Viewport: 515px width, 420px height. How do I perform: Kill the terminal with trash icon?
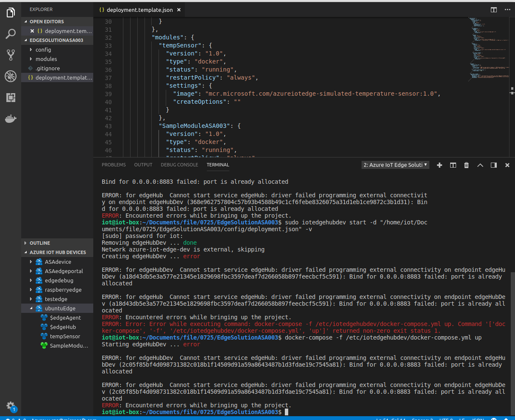point(467,165)
